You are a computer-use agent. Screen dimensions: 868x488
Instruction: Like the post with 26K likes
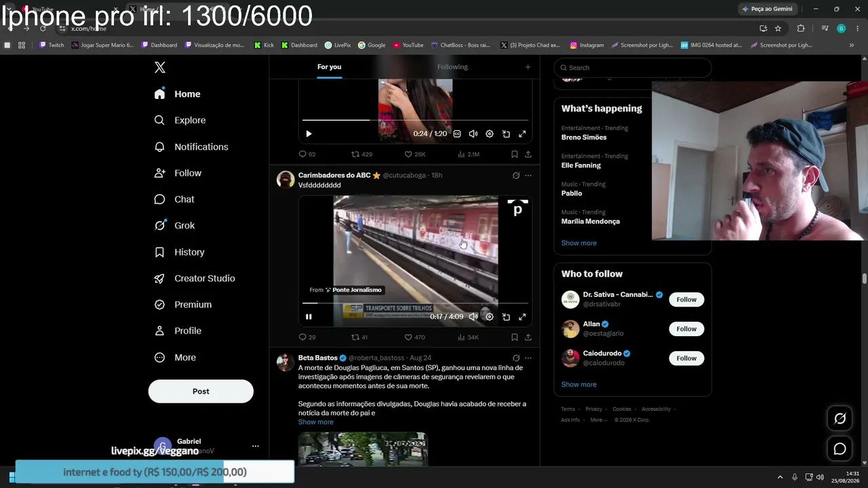coord(414,155)
